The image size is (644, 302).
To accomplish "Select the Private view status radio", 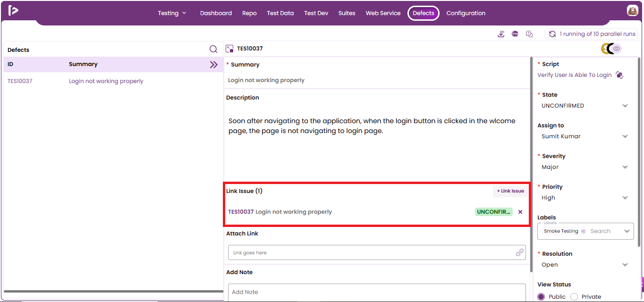I will [x=574, y=297].
